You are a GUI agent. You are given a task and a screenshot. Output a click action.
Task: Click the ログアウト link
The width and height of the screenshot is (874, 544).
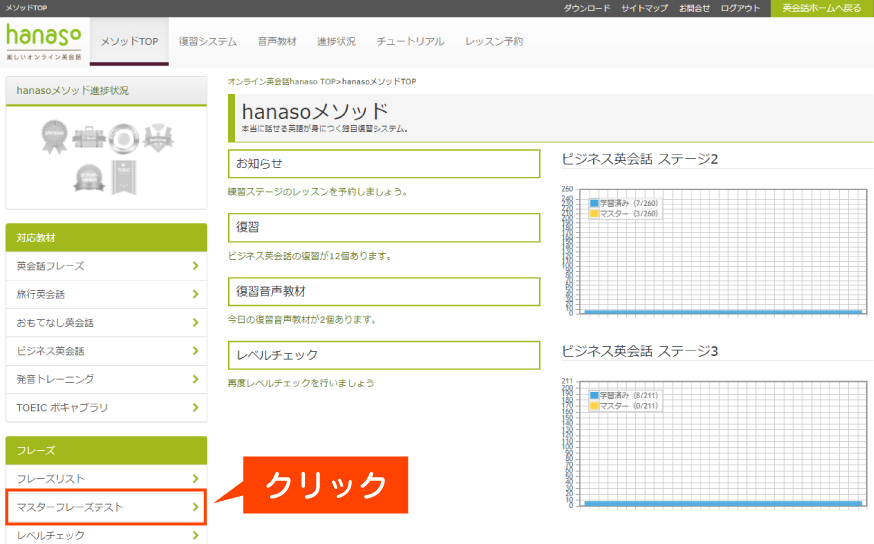(740, 8)
